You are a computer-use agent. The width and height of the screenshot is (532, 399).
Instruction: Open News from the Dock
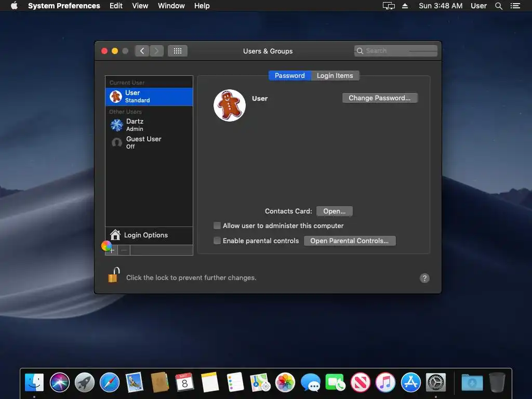click(361, 382)
